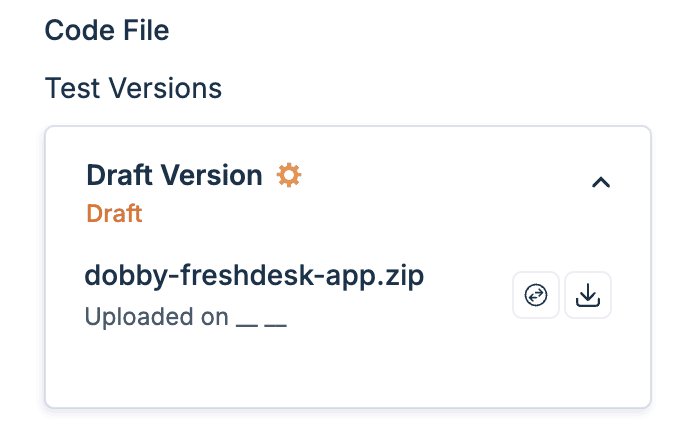Select the Test Versions label
Image resolution: width=686 pixels, height=434 pixels.
point(133,88)
